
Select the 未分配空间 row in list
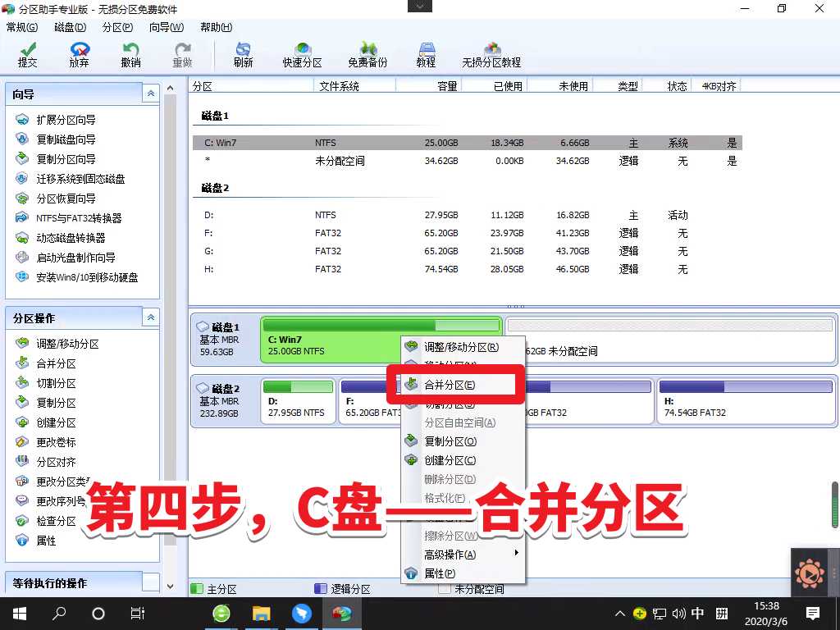467,161
